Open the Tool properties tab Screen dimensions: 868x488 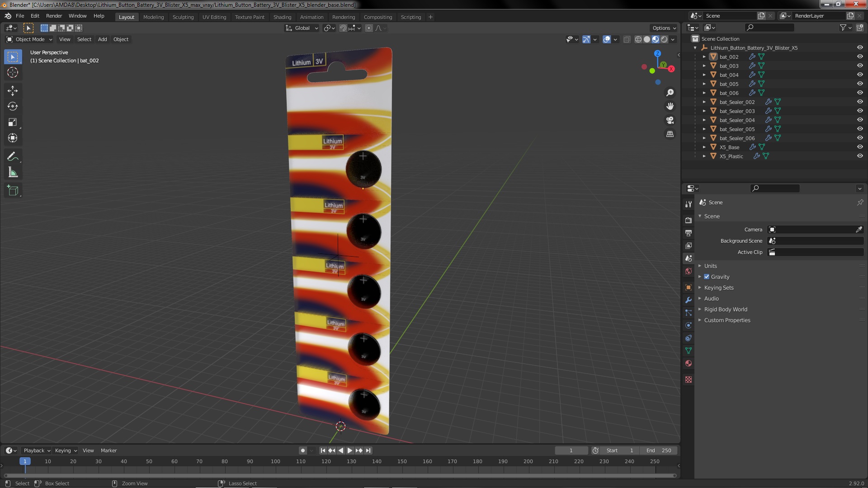coord(689,204)
